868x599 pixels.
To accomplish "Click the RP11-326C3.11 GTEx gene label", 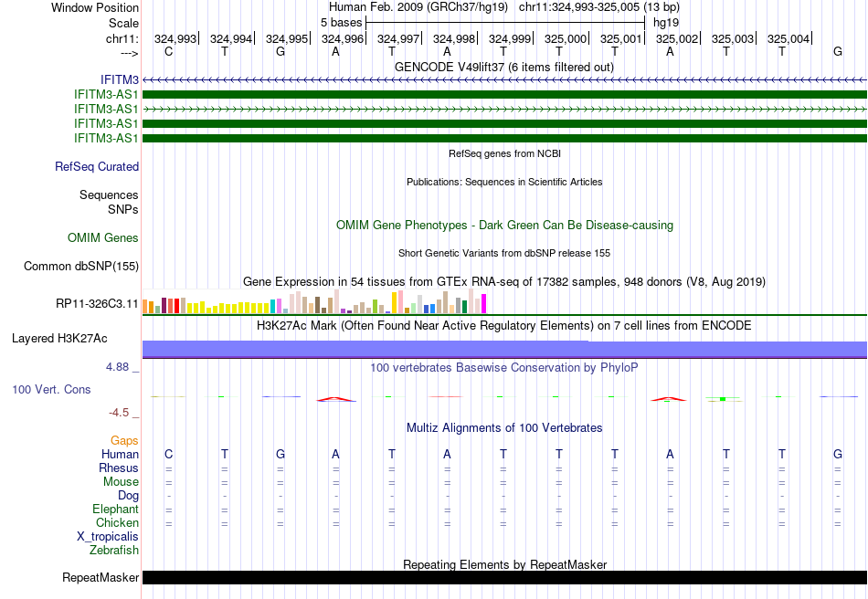I will 97,304.
